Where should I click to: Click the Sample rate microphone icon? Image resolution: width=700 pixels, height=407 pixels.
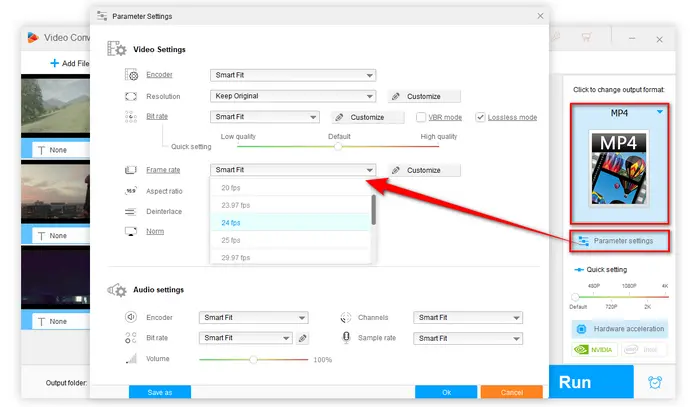pos(346,338)
